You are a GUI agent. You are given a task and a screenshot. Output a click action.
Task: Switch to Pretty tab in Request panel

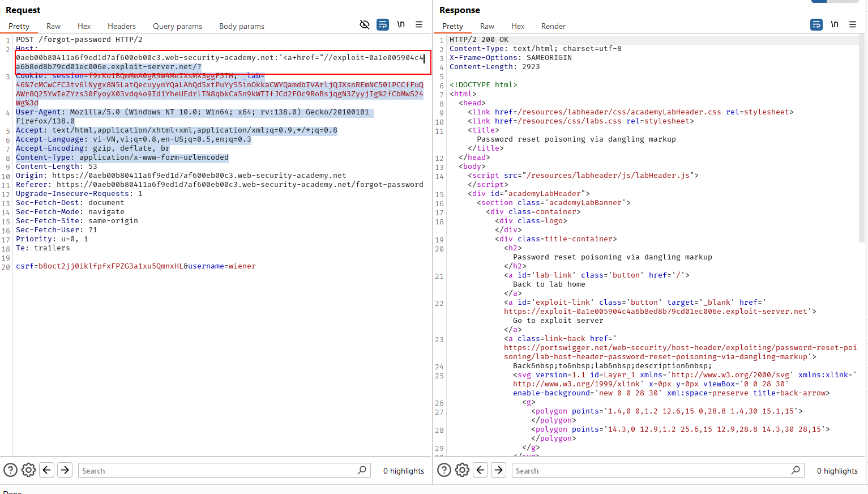[19, 26]
